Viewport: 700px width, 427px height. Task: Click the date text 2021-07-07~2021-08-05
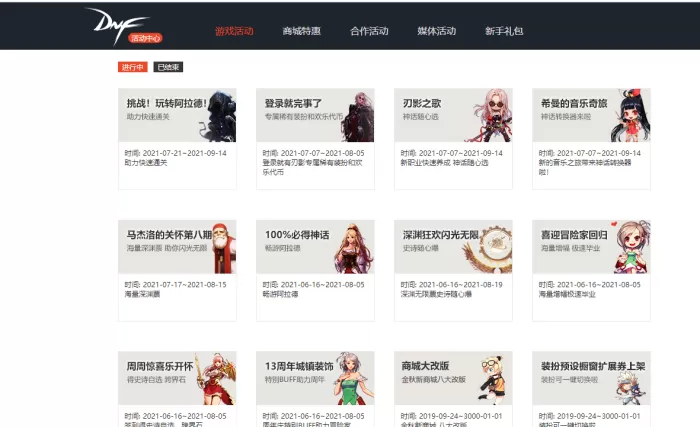click(x=322, y=153)
